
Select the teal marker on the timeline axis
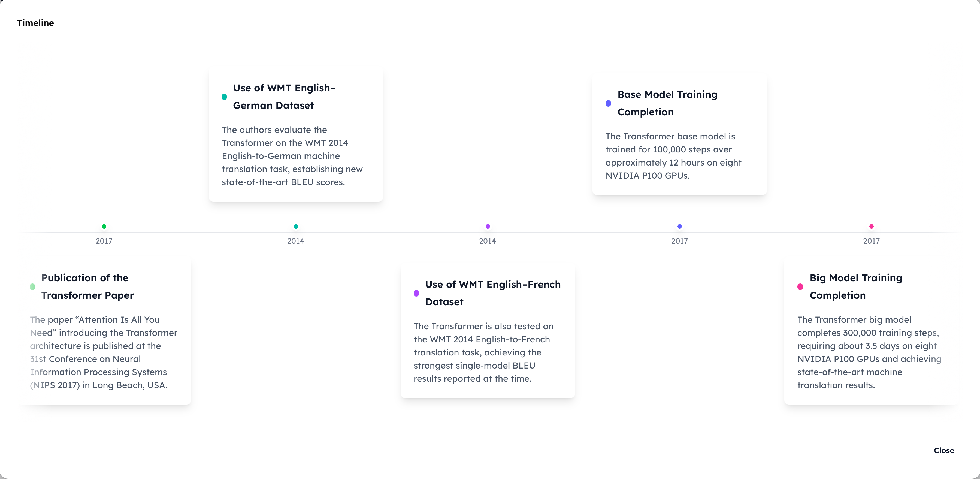(296, 227)
